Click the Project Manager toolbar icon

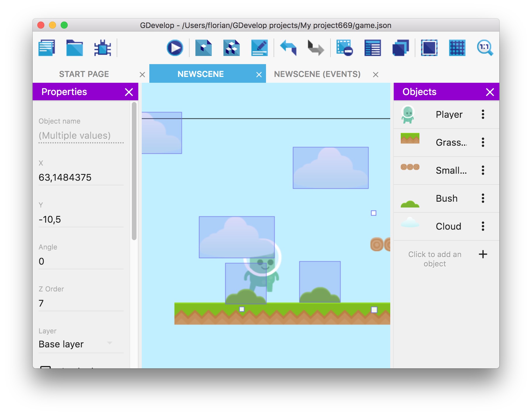coord(47,48)
